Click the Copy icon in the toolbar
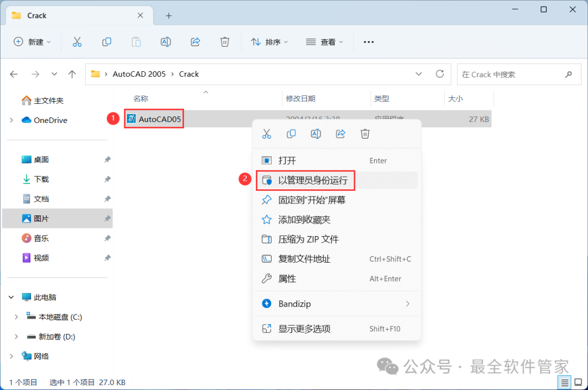Image resolution: width=588 pixels, height=390 pixels. pos(107,42)
